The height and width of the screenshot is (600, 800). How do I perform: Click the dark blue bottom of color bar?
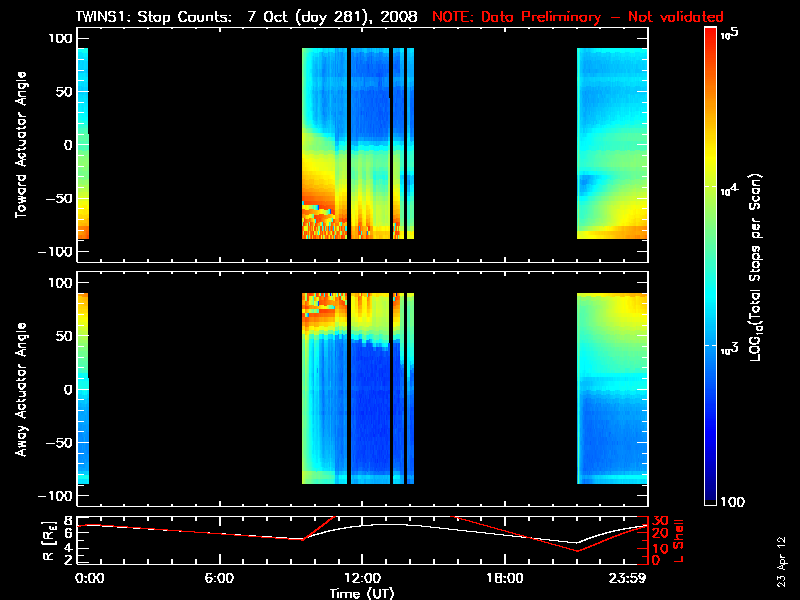pos(710,492)
